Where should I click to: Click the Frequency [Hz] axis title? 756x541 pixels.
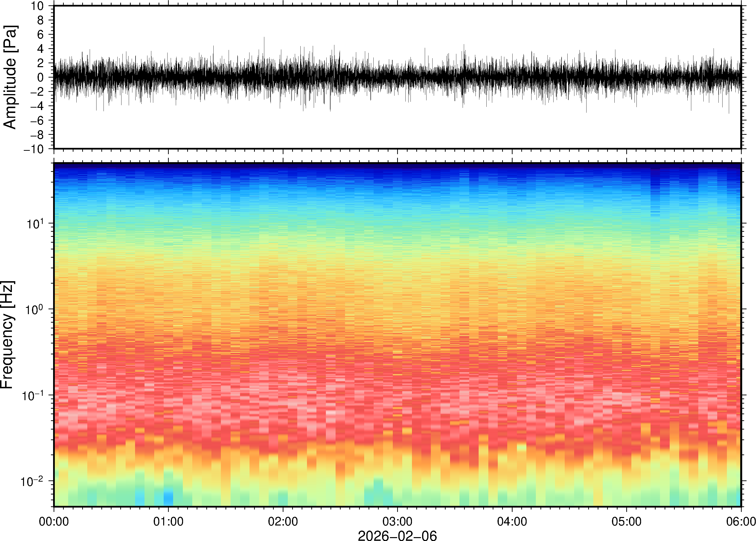[7, 335]
